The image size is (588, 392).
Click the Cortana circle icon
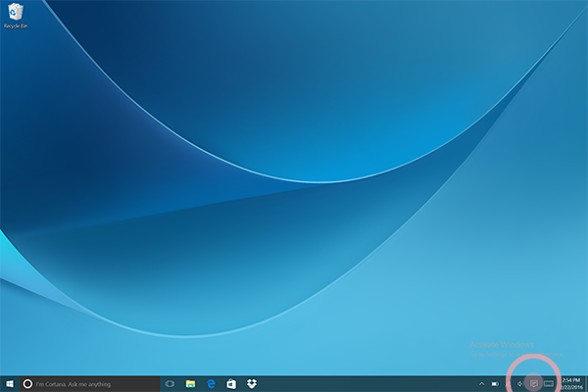pyautogui.click(x=27, y=384)
